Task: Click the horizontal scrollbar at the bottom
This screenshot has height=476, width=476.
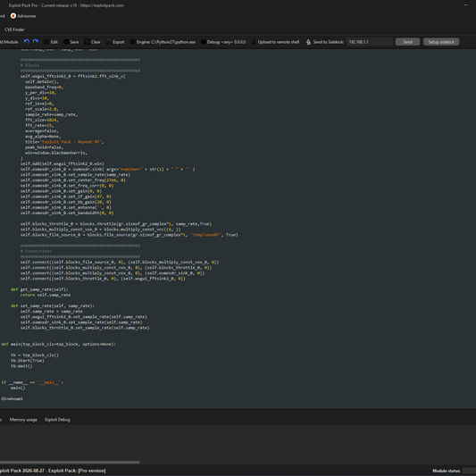Action: (x=70, y=463)
